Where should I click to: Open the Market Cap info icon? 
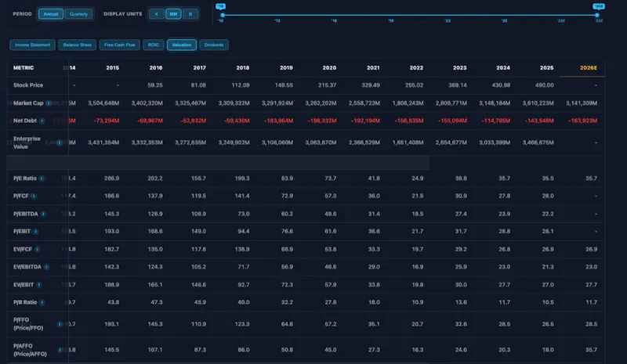pos(49,103)
